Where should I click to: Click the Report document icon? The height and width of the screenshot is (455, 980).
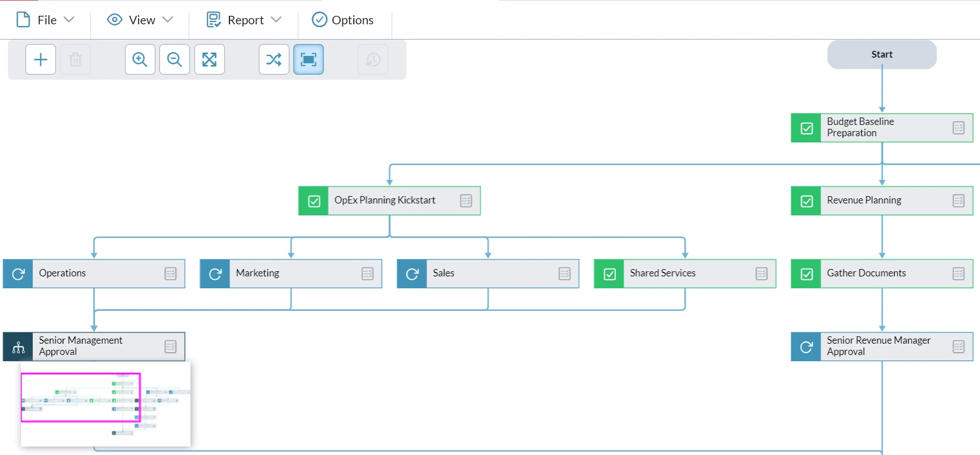(214, 20)
